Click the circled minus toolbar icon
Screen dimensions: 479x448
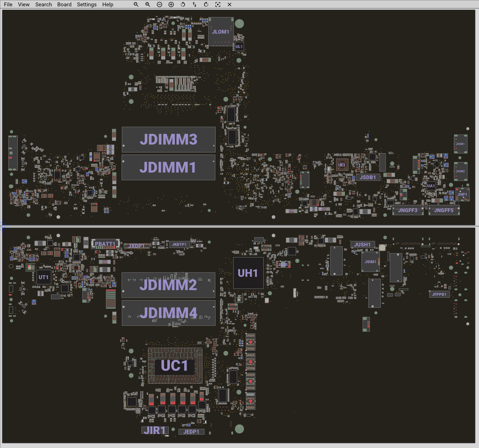point(159,4)
